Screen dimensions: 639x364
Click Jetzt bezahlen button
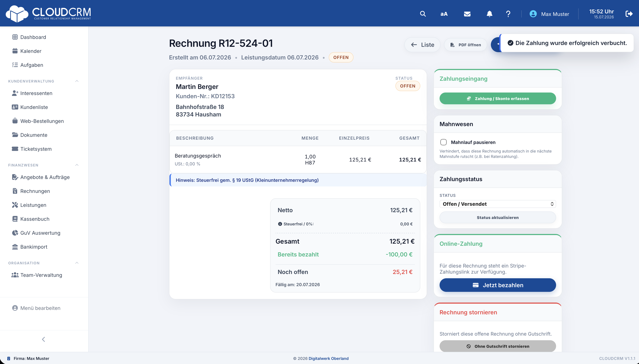tap(497, 285)
